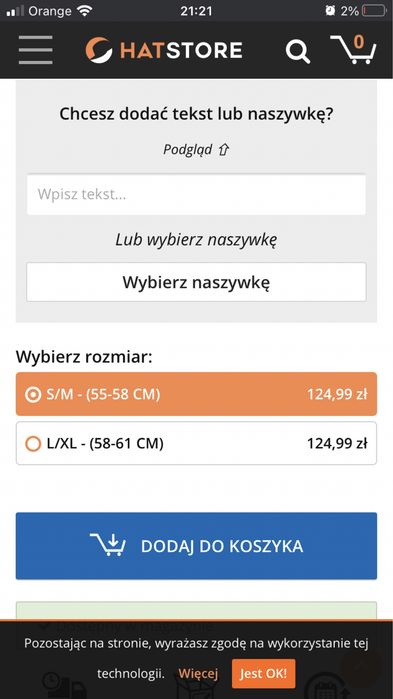Accept cookies with Jest OK!
Screen dimensions: 393x699
(x=263, y=673)
